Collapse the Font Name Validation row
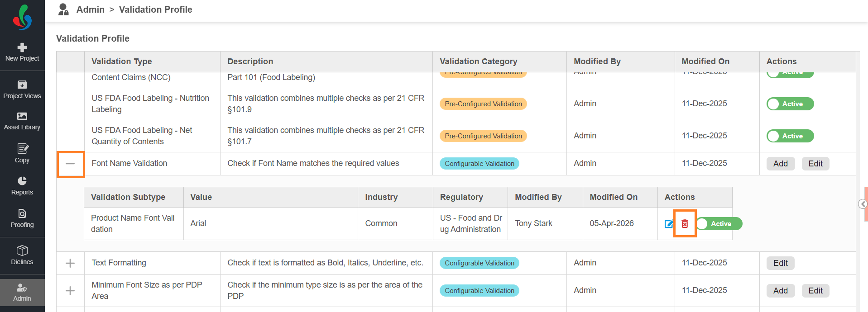The image size is (868, 312). point(70,164)
